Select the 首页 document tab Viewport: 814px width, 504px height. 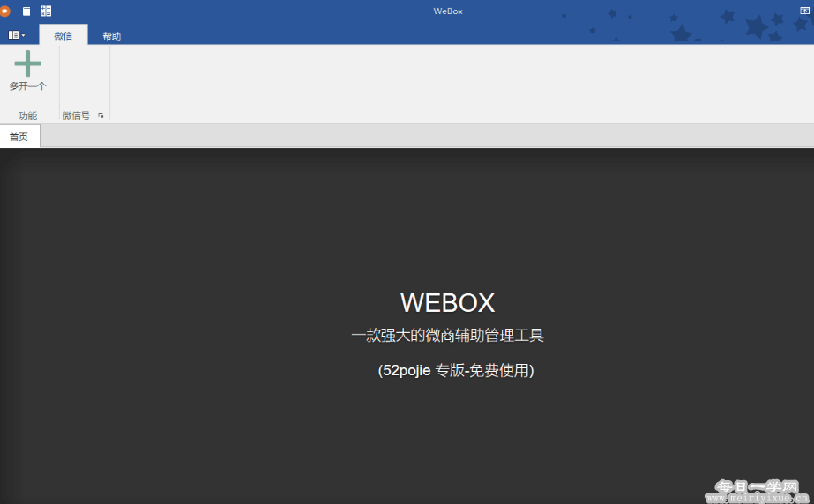pos(19,137)
